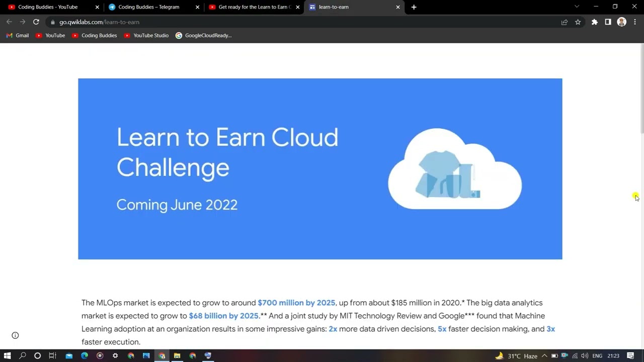Open the GoogleCloudReady bookmark
Screen dimensions: 644x362
click(x=203, y=35)
